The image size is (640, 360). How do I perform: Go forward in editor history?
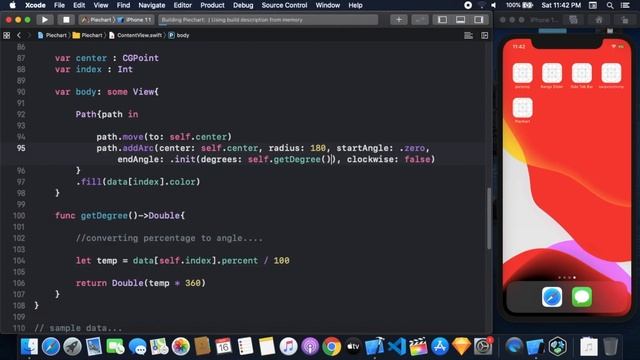click(28, 36)
